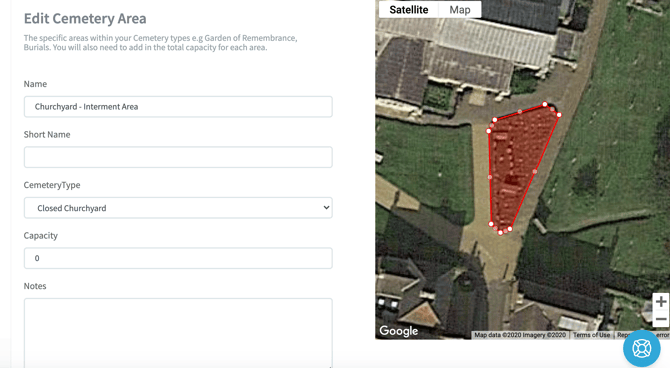Viewport: 670px width, 368px height.
Task: Open the Terms of Use link
Action: pyautogui.click(x=591, y=335)
